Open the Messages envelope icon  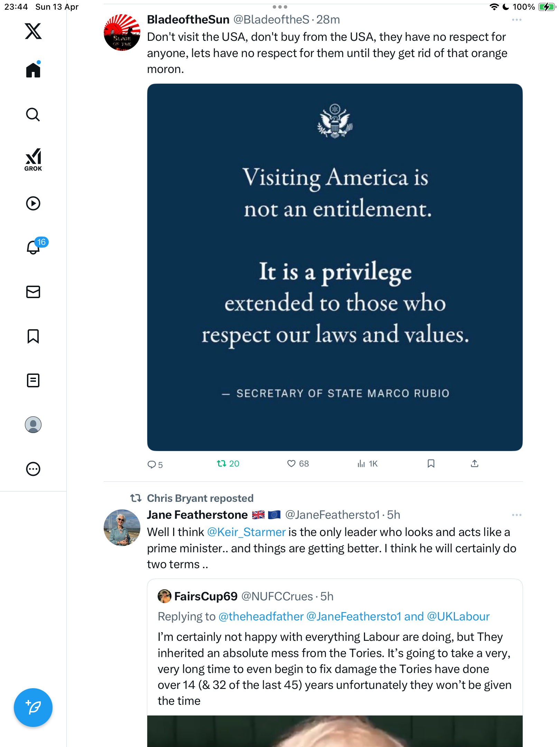(x=33, y=292)
